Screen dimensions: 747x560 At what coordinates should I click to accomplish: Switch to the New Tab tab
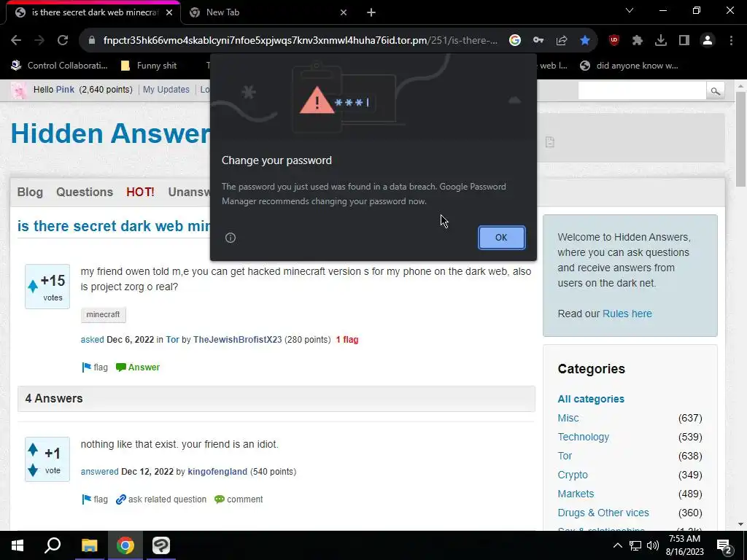click(x=267, y=12)
